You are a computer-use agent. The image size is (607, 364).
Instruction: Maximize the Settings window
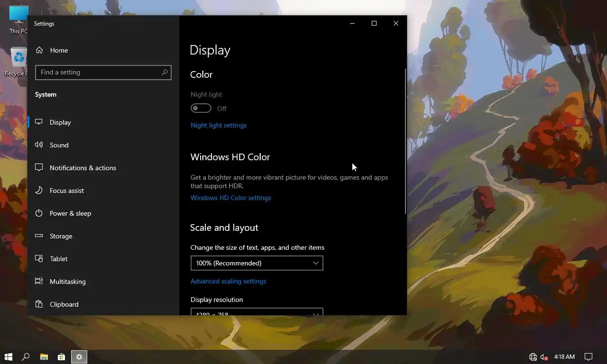tap(374, 23)
